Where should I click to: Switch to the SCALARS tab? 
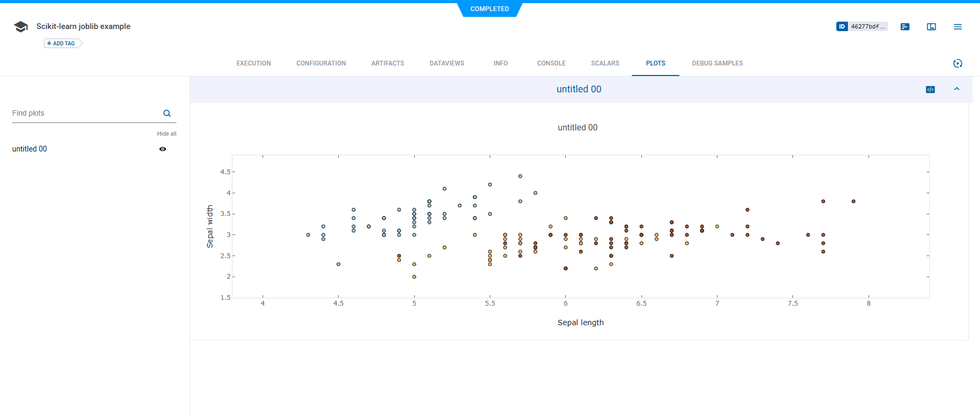click(x=605, y=63)
